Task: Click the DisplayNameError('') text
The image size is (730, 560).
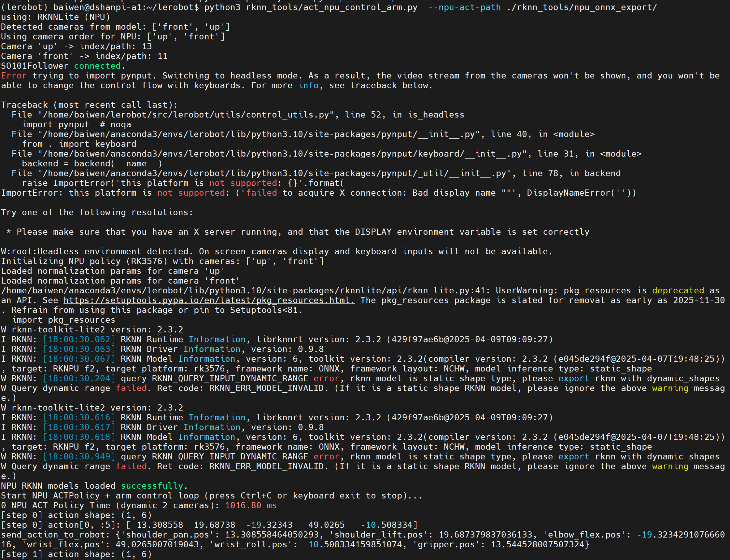Action: [581, 193]
